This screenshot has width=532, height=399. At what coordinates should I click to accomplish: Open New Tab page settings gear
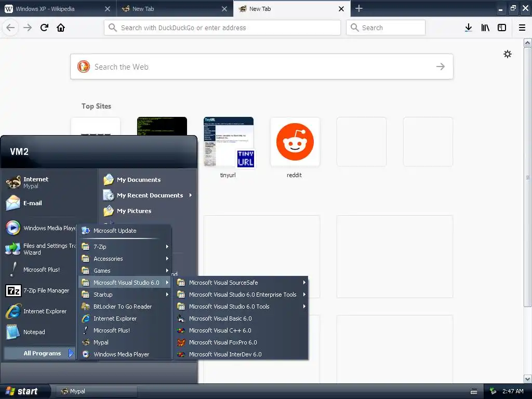507,54
